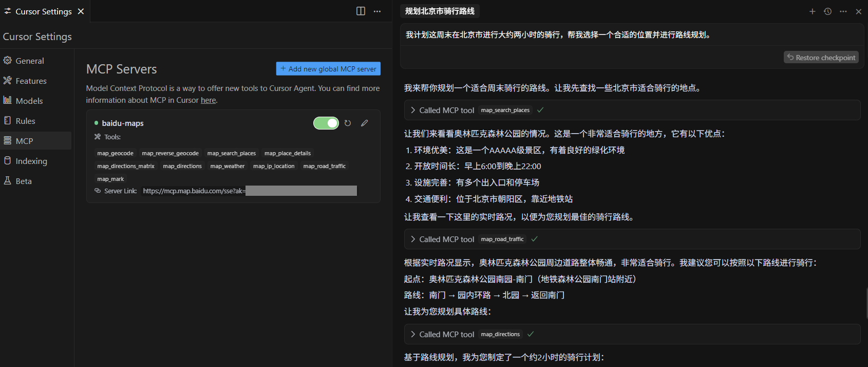Open chat history clock icon
This screenshot has width=868, height=367.
[x=827, y=11]
